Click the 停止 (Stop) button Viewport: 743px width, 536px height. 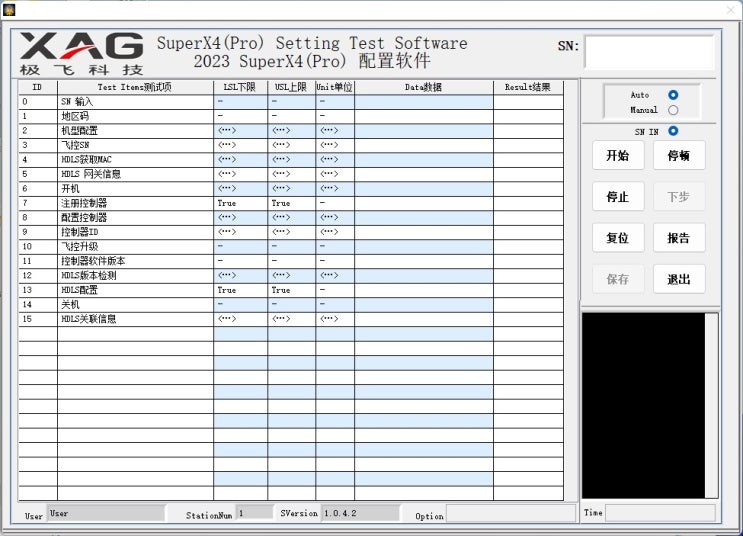click(618, 196)
